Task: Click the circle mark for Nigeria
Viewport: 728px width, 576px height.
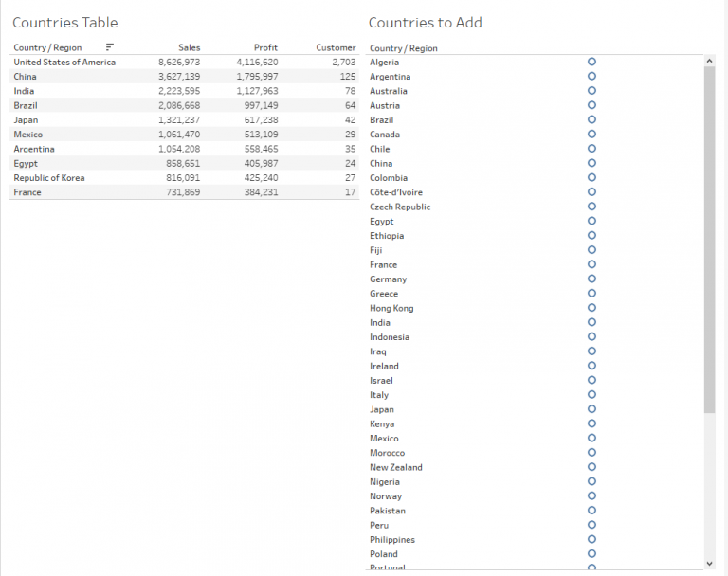Action: [x=591, y=481]
